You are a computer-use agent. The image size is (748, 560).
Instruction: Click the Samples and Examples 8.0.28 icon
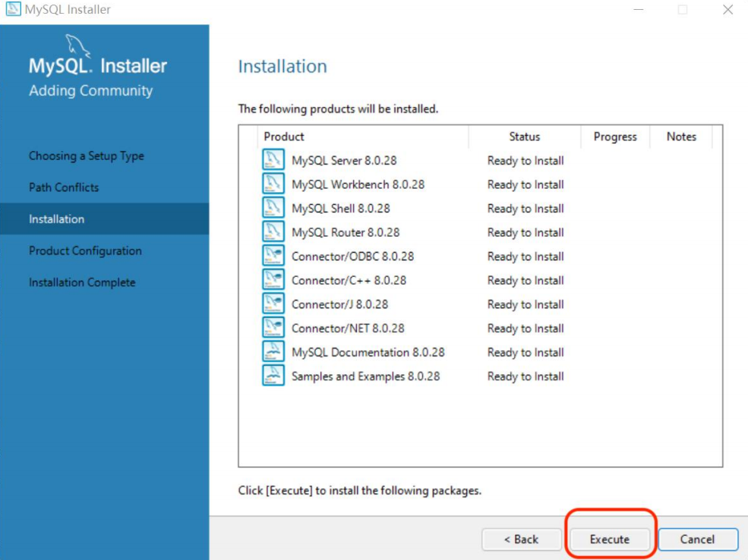click(x=273, y=375)
